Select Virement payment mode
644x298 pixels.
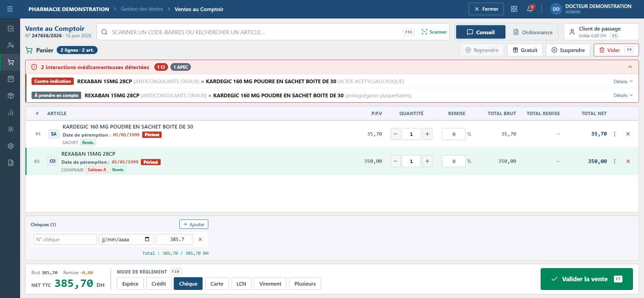(x=270, y=284)
